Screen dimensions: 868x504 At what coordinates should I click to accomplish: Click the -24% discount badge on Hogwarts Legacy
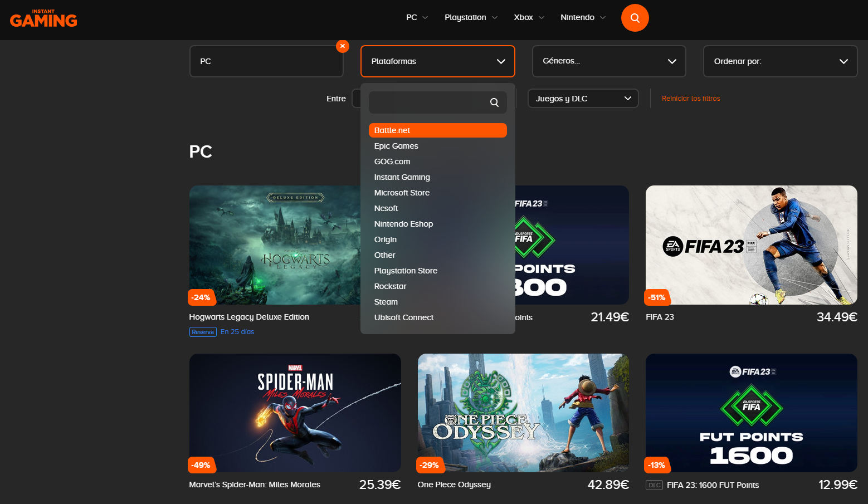[x=202, y=297]
